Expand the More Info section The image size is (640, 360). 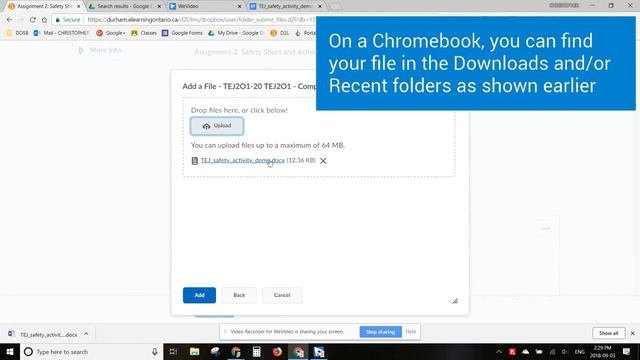pyautogui.click(x=100, y=50)
